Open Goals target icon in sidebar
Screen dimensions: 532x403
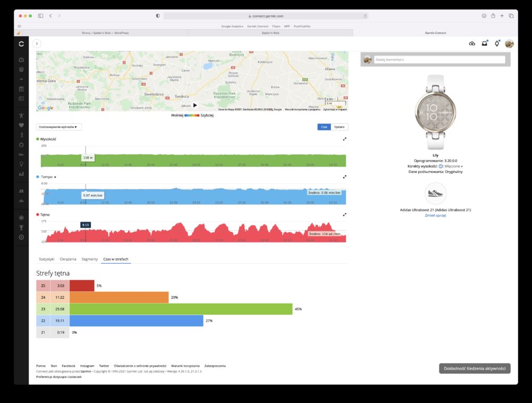tap(21, 237)
